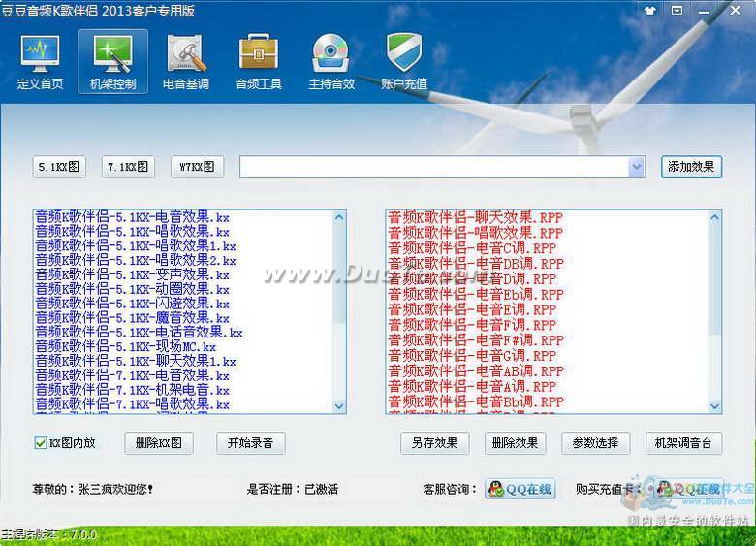This screenshot has width=756, height=546.
Task: Click the 删除效果 button
Action: click(x=515, y=443)
